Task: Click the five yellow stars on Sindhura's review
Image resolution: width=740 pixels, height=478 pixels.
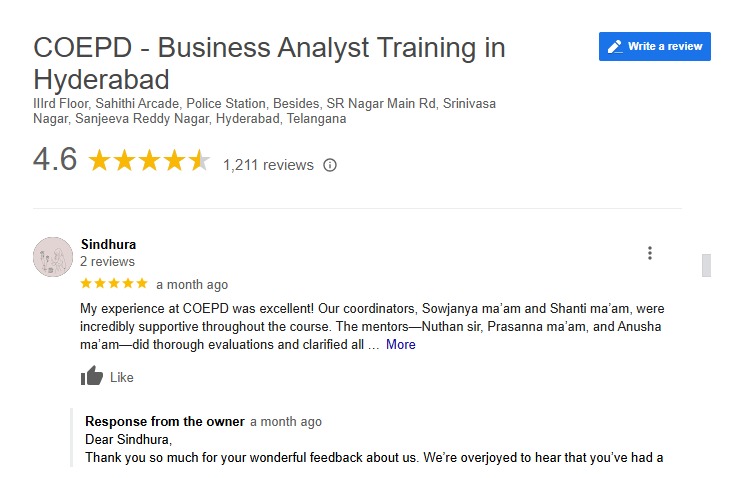Action: (x=114, y=284)
